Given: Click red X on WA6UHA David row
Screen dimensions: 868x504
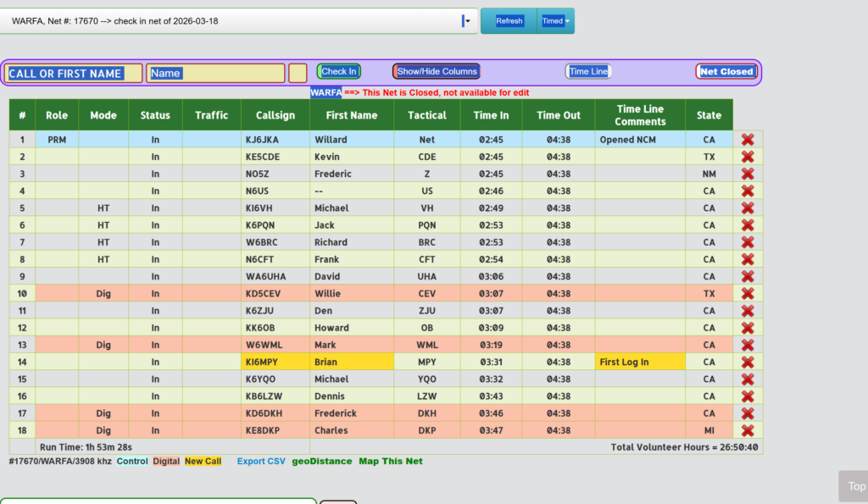Looking at the screenshot, I should 748,276.
